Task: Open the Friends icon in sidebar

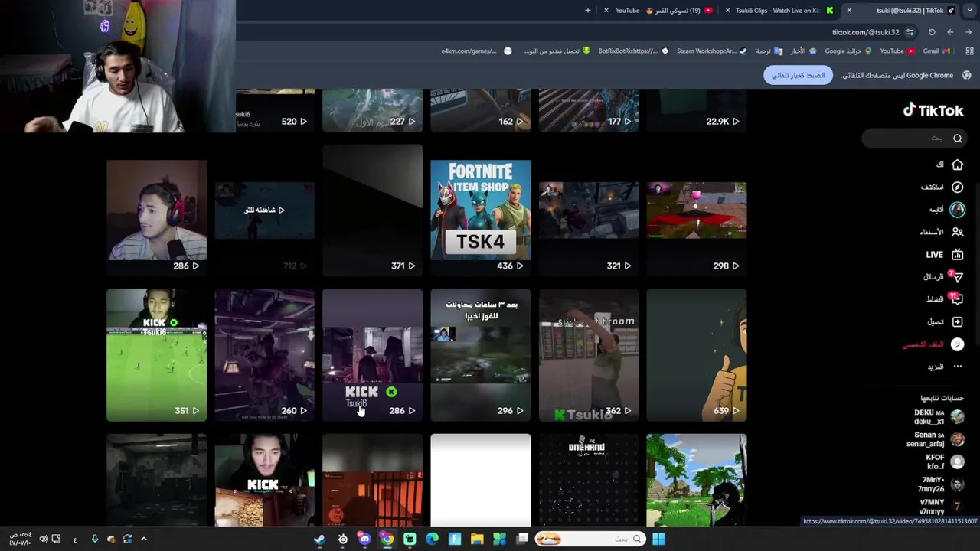Action: pyautogui.click(x=957, y=232)
